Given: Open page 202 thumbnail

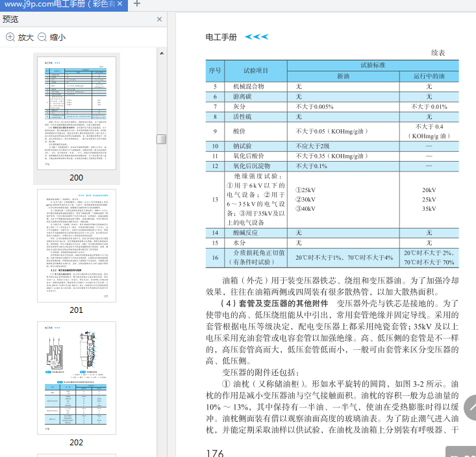Looking at the screenshot, I should tap(77, 378).
